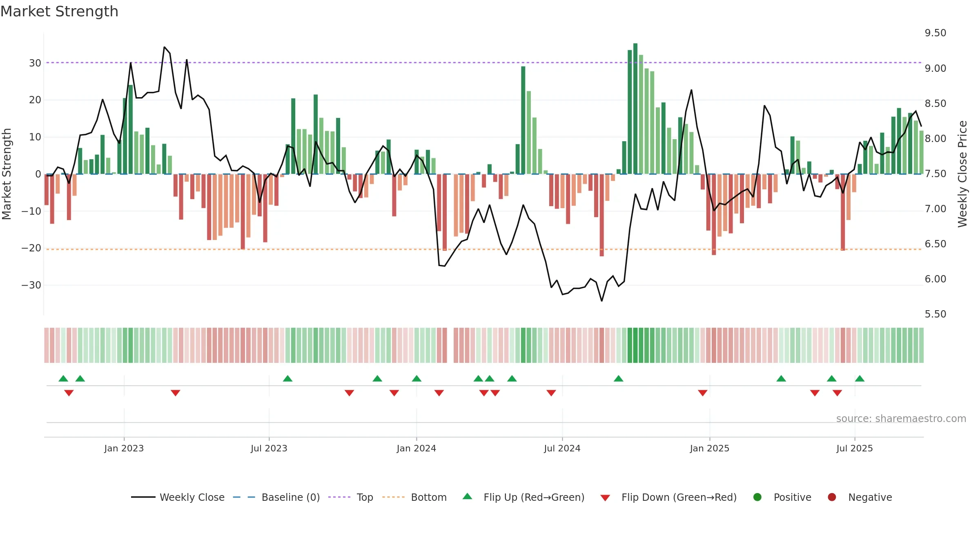Click the '−20' tick on the left axis

pos(31,248)
